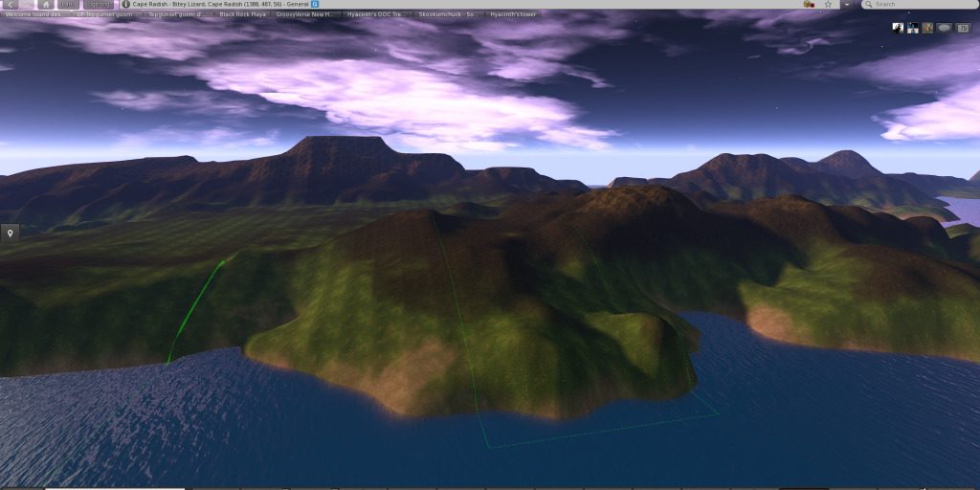Click the back navigation arrow
Image resolution: width=980 pixels, height=490 pixels.
tap(11, 5)
